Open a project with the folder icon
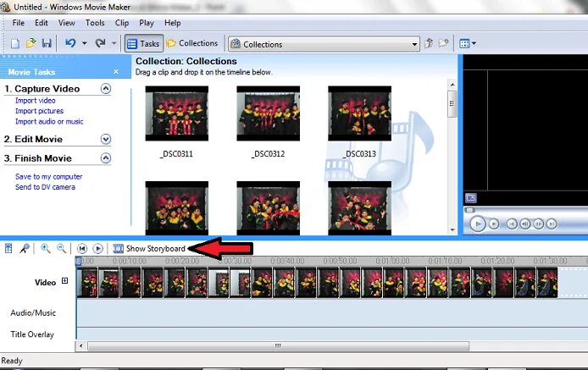This screenshot has width=588, height=370. (x=31, y=43)
